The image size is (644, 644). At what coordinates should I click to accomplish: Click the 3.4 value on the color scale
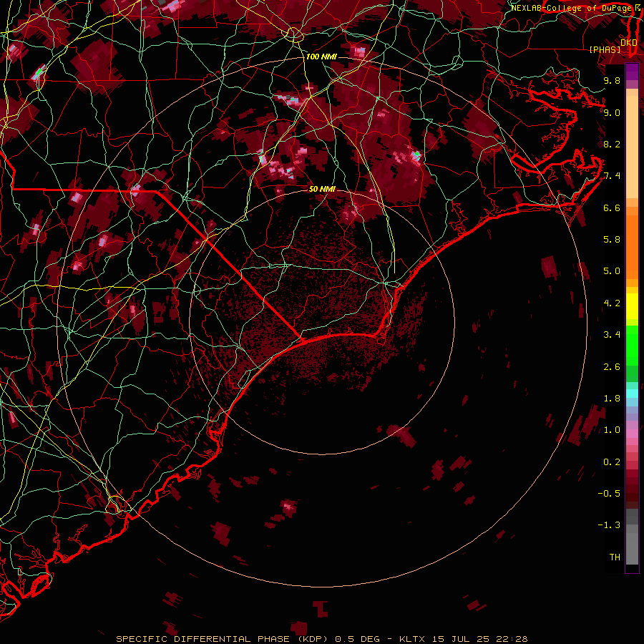click(612, 335)
